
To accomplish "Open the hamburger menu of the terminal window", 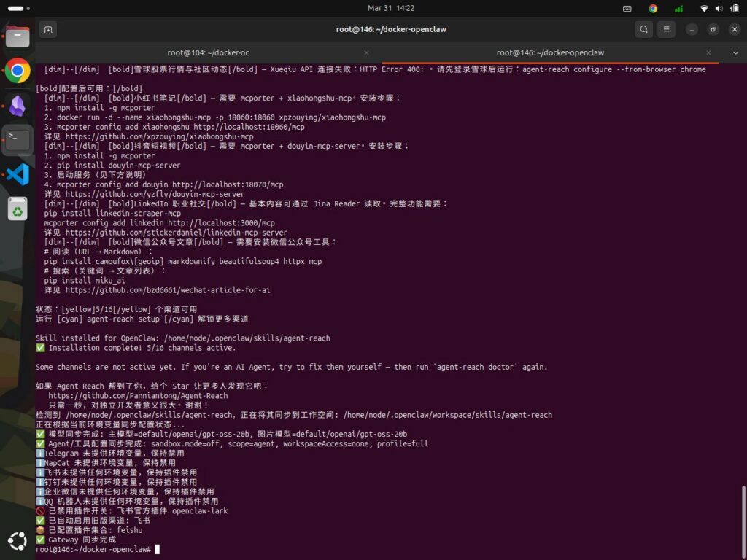I will (x=666, y=29).
